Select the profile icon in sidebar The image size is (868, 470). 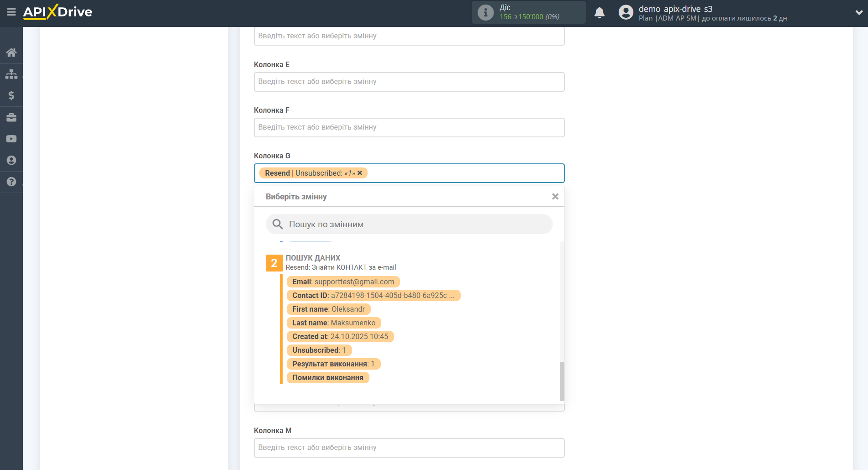point(11,160)
